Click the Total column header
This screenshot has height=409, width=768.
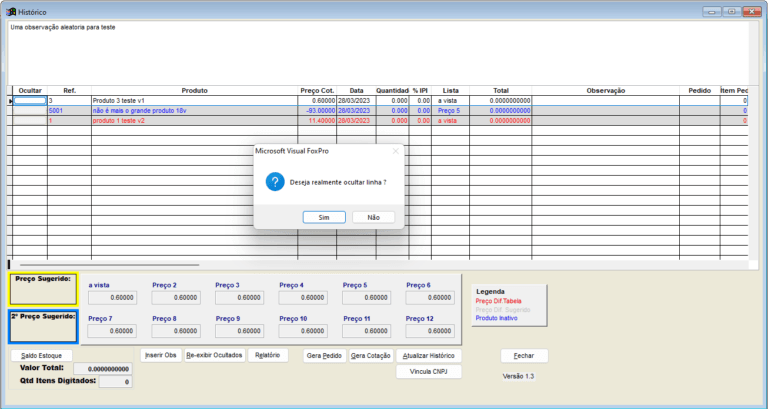501,91
